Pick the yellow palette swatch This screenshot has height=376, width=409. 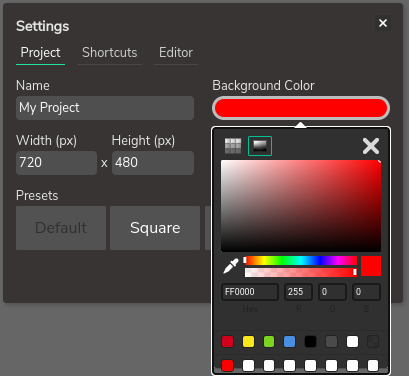248,342
